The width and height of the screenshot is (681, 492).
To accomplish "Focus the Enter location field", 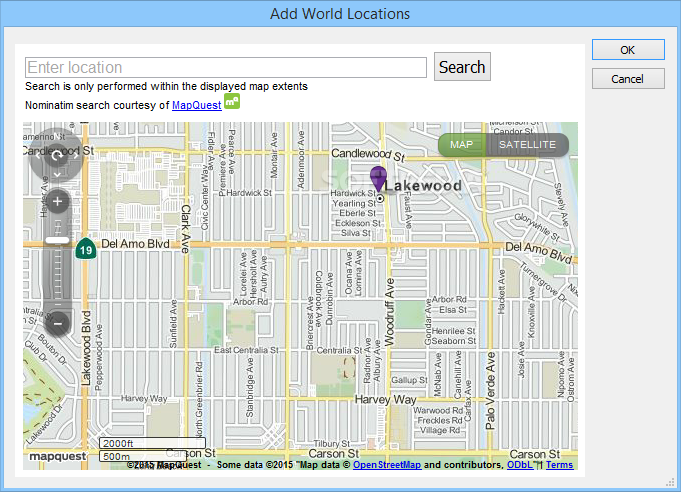I will [x=226, y=68].
